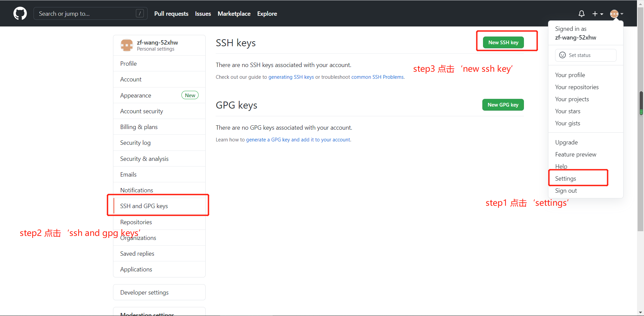The height and width of the screenshot is (316, 644).
Task: Click the GitHub Octocat logo
Action: (x=20, y=14)
